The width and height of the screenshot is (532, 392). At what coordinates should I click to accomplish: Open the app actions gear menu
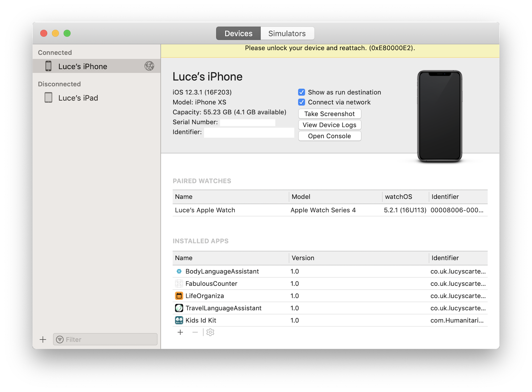click(x=210, y=332)
